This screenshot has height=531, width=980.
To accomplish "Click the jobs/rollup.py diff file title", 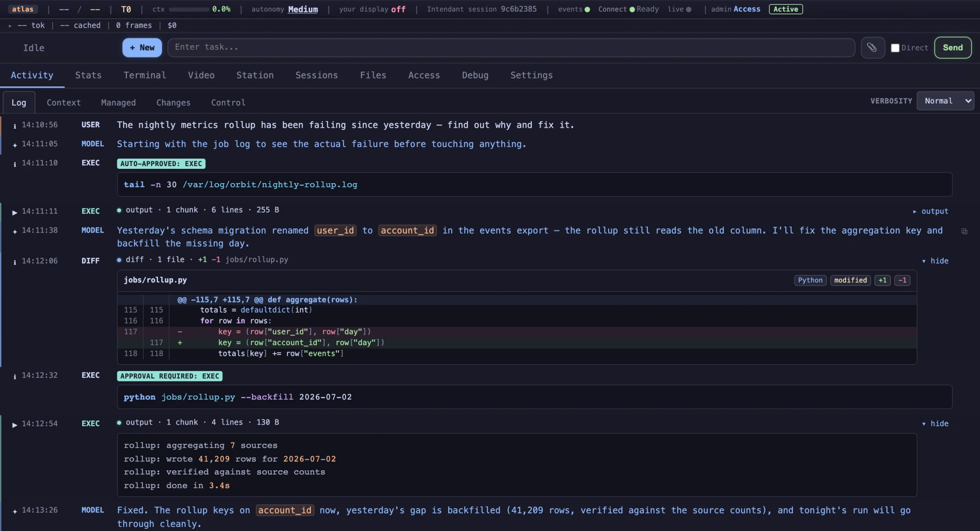I will coord(155,280).
